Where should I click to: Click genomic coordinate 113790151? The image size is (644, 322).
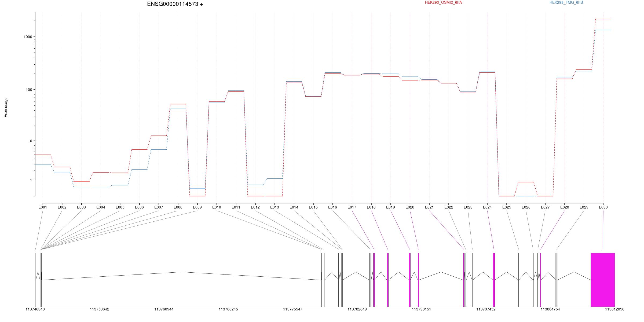click(422, 309)
